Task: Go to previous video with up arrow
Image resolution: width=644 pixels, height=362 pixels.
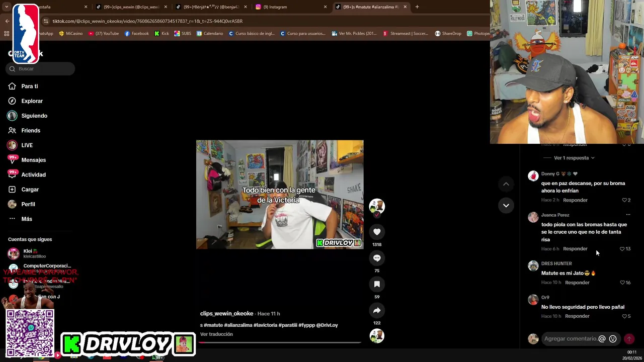Action: (x=506, y=184)
